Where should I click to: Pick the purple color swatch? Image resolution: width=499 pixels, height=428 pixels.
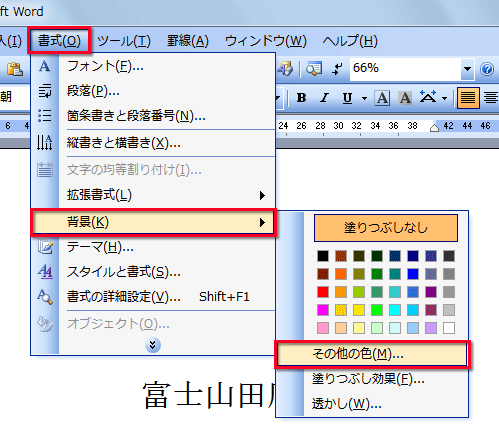431,292
